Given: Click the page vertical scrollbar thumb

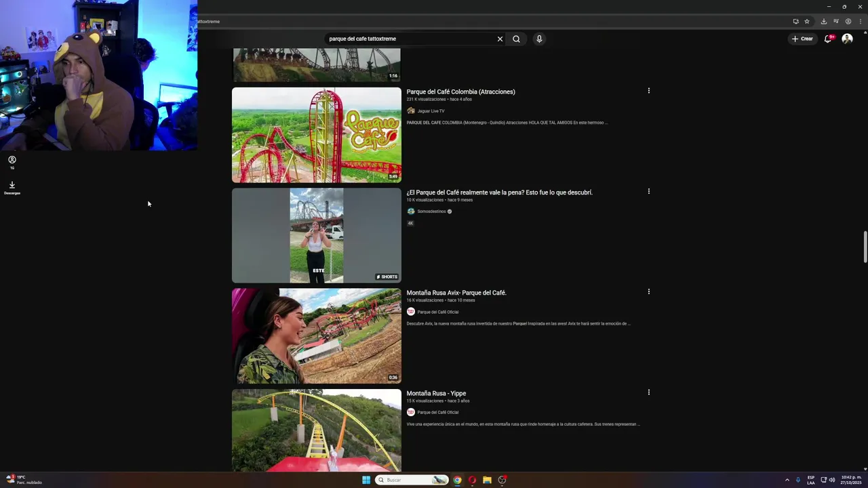Looking at the screenshot, I should pyautogui.click(x=865, y=247).
